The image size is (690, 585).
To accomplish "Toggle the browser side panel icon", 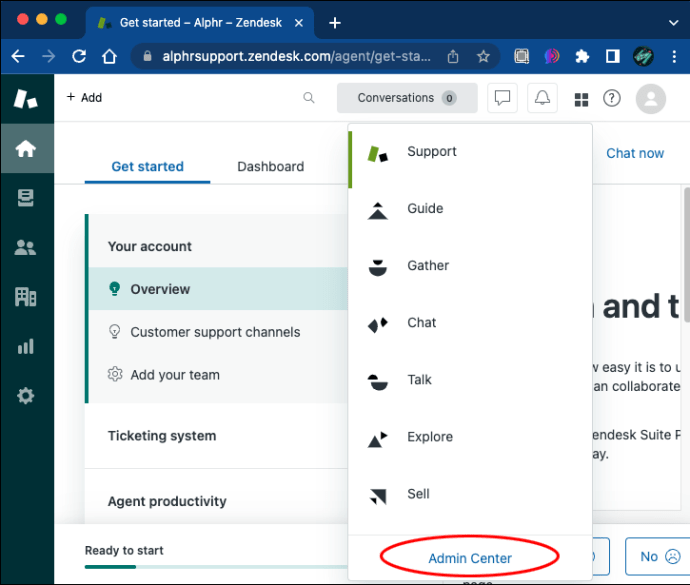I will pyautogui.click(x=613, y=56).
